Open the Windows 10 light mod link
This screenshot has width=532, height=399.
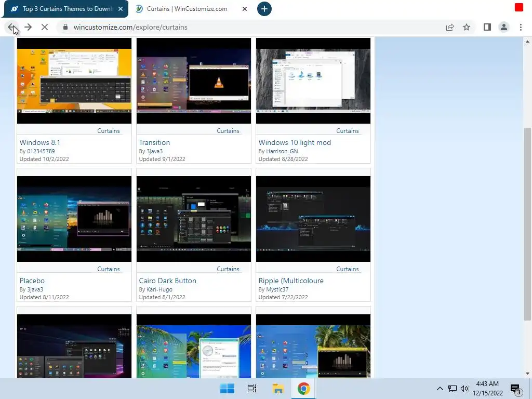point(295,142)
